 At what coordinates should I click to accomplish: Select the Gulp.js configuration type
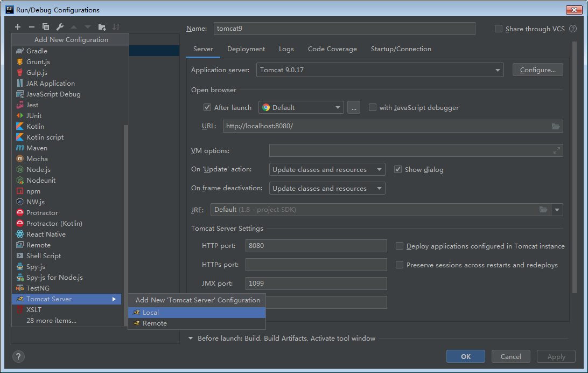[x=67, y=73]
